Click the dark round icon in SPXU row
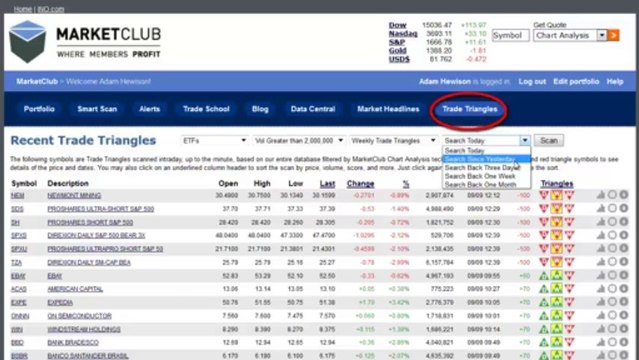 coord(624,248)
